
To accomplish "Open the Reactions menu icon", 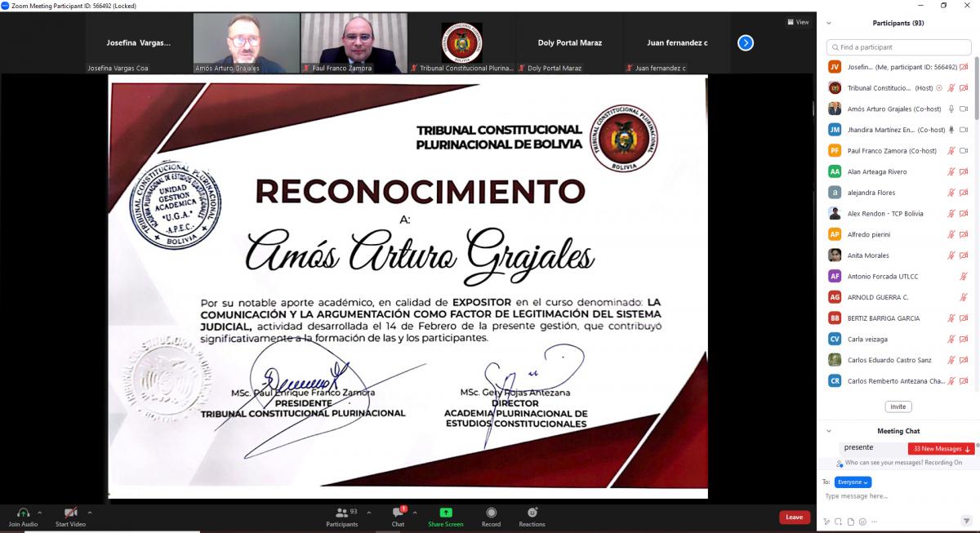I will (532, 513).
